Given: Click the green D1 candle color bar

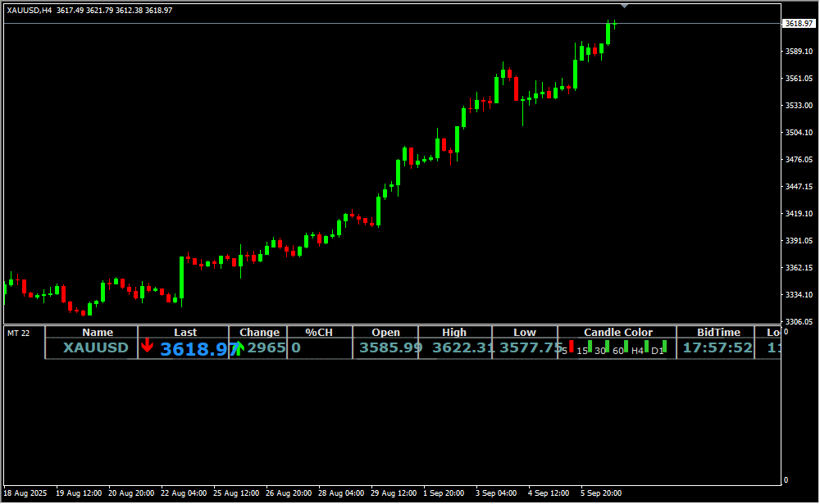Looking at the screenshot, I should (664, 347).
